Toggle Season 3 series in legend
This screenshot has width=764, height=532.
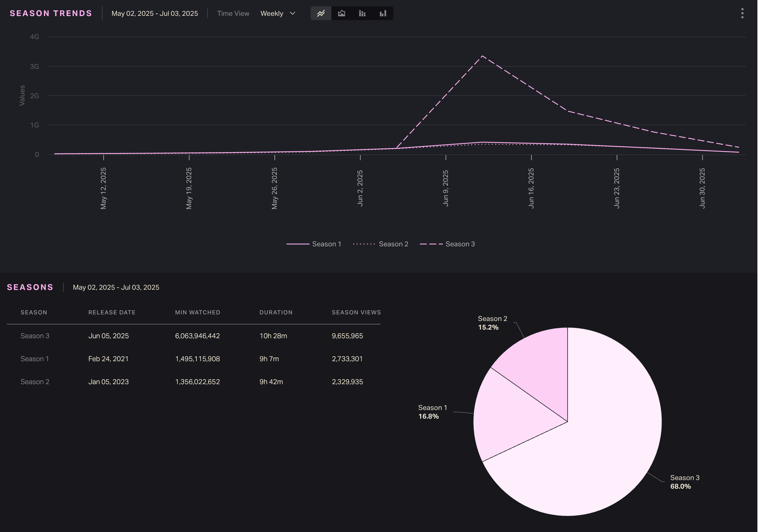click(460, 244)
